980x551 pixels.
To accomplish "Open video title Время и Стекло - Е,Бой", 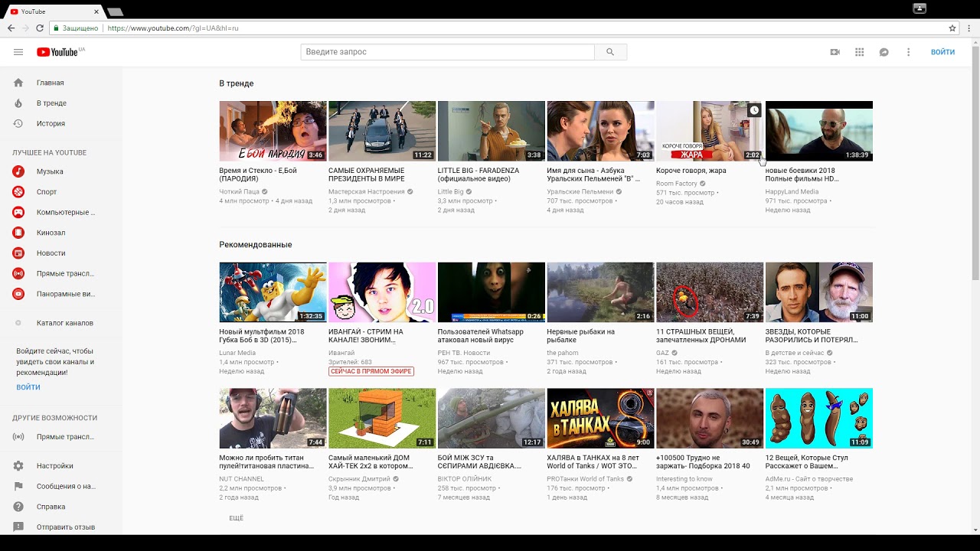I will pos(258,174).
